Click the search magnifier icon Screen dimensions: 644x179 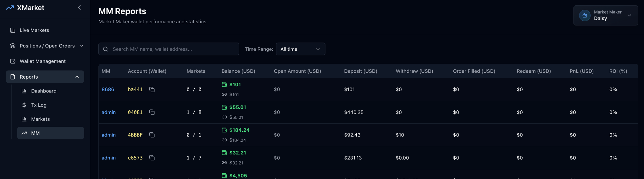(106, 49)
